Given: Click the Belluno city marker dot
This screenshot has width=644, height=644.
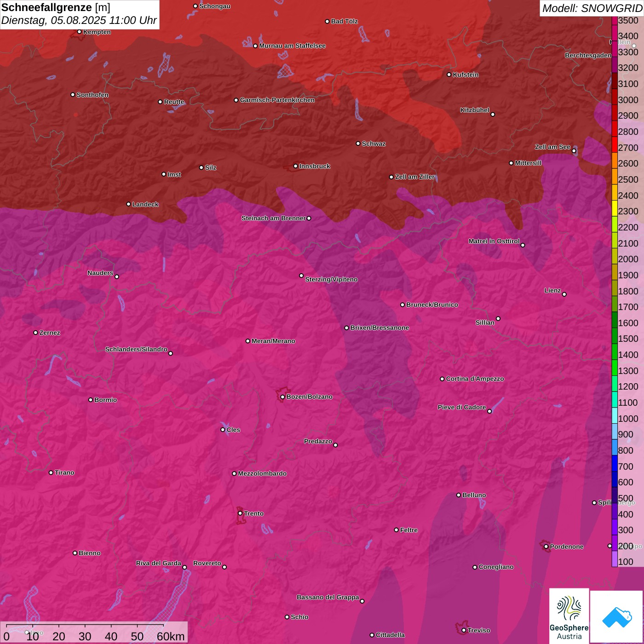Looking at the screenshot, I should click(x=459, y=495).
